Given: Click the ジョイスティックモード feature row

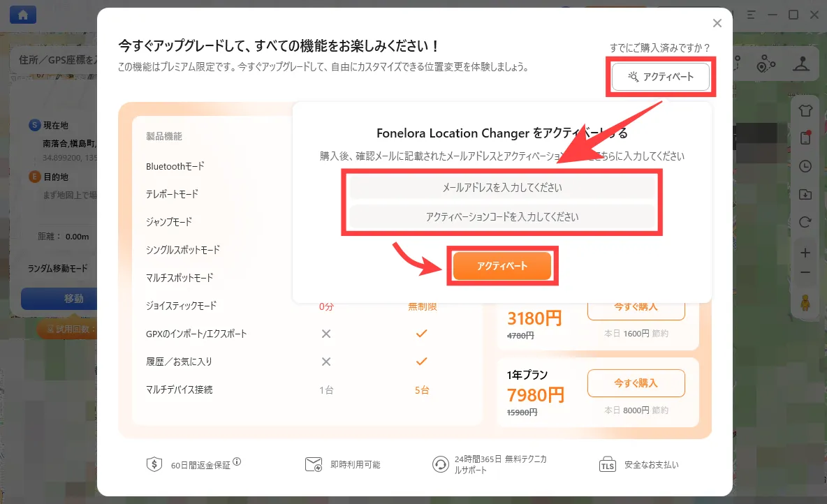Looking at the screenshot, I should point(181,306).
